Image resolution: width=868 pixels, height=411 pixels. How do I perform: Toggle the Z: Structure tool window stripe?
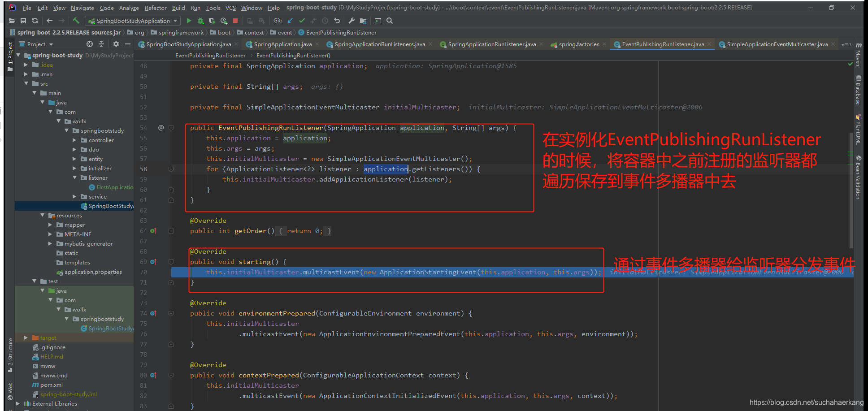[10, 355]
